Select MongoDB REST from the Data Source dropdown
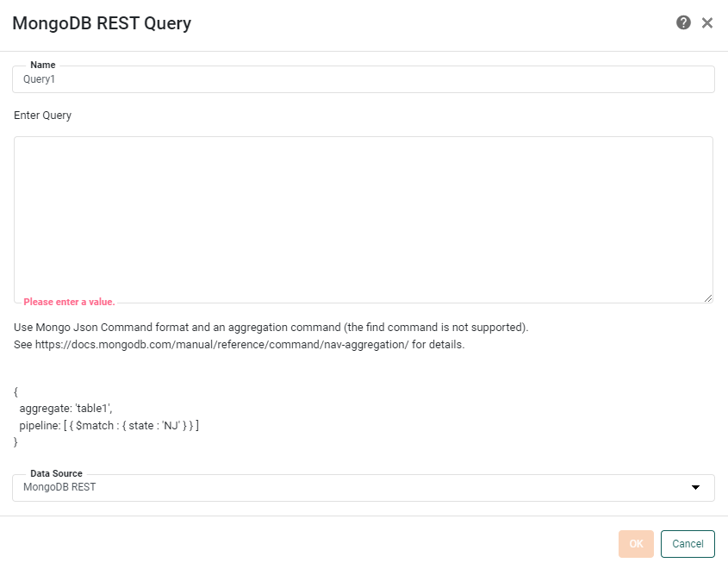 [362, 487]
